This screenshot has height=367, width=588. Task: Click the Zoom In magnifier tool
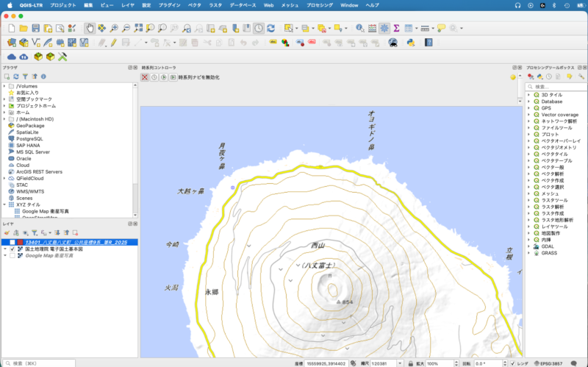click(114, 28)
